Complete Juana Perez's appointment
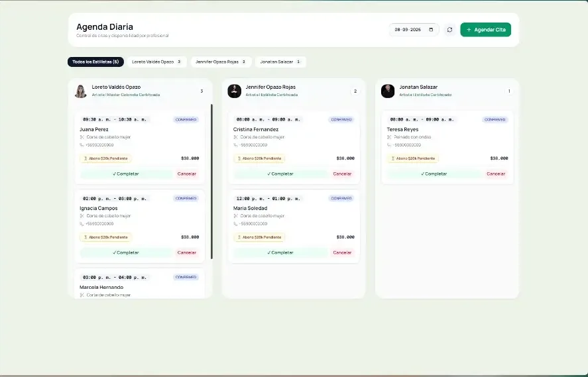 (126, 174)
